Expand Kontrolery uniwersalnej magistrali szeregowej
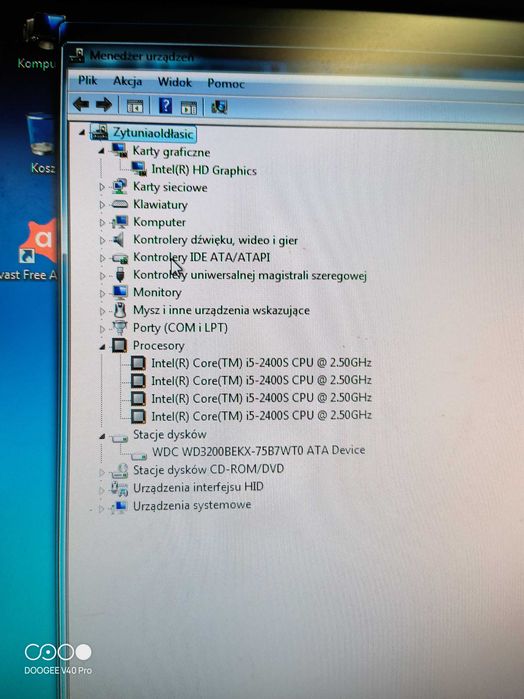Image resolution: width=524 pixels, height=699 pixels. (102, 276)
